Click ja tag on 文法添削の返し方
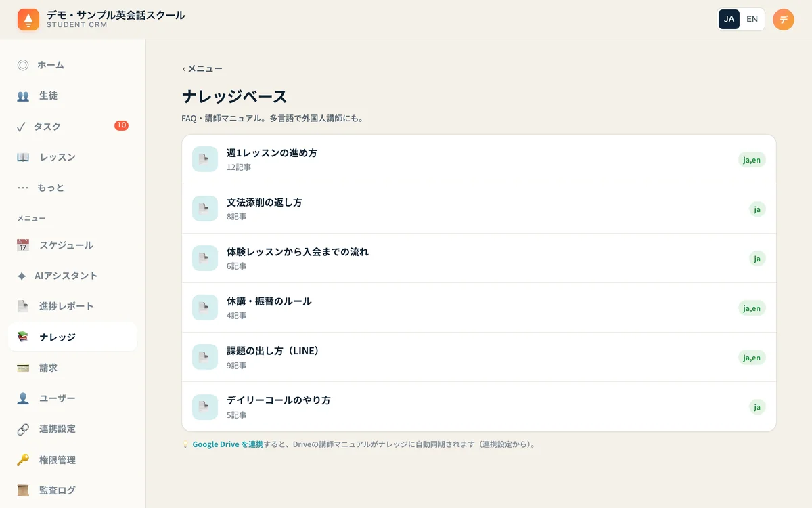The image size is (812, 508). 757,209
